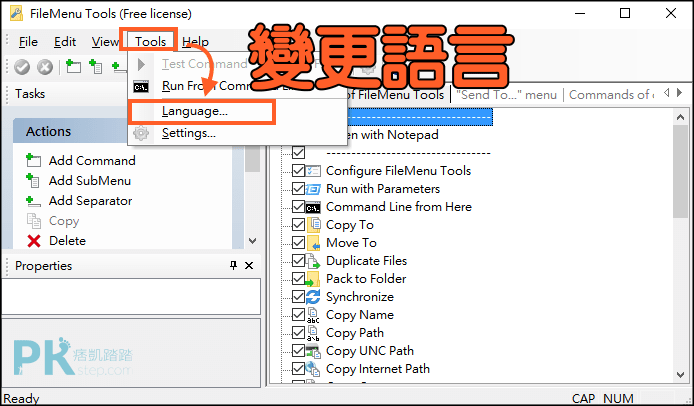
Task: Click the Copy icon in Actions panel
Action: click(x=34, y=220)
